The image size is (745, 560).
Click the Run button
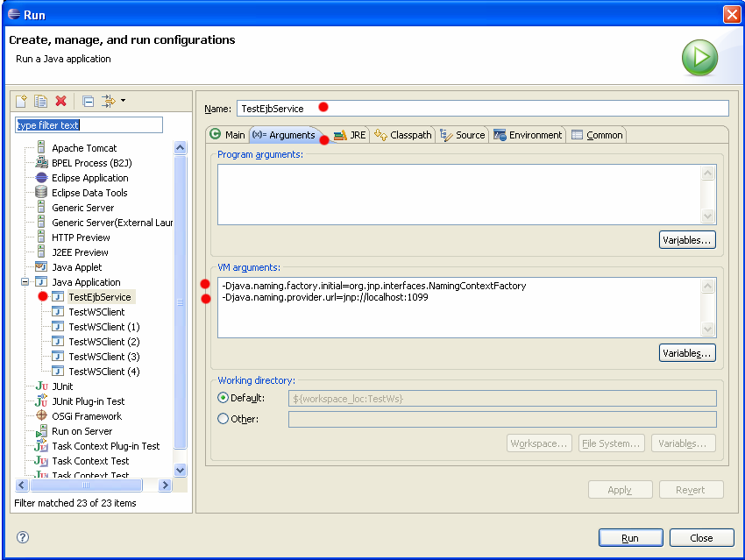[x=630, y=538]
